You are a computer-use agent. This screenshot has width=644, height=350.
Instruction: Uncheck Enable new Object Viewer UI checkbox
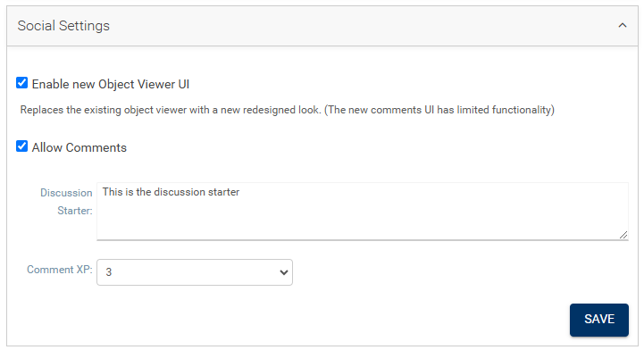tap(21, 83)
